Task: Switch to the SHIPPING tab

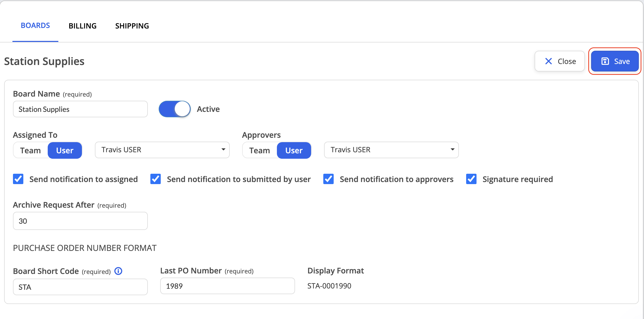Action: click(132, 26)
